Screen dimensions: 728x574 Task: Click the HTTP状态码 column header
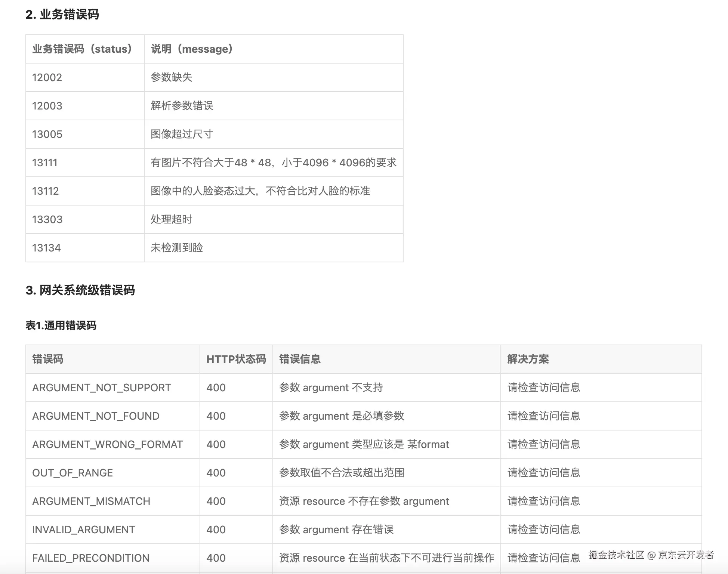pos(236,359)
